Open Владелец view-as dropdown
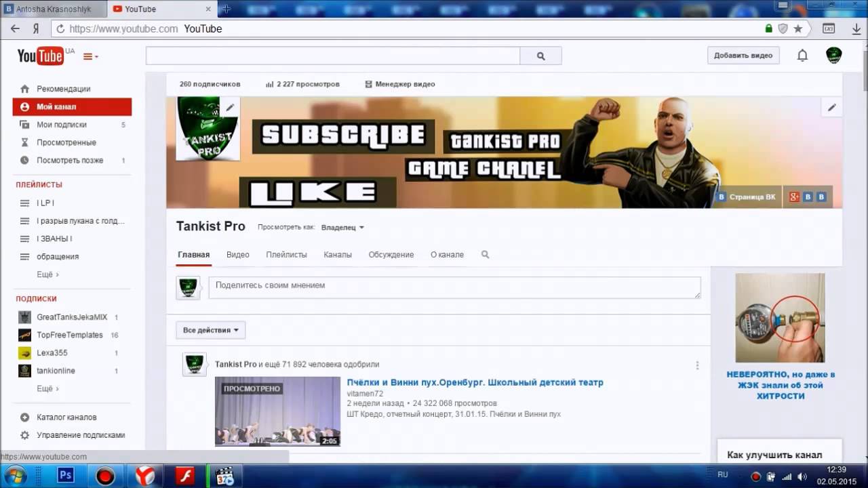The width and height of the screenshot is (868, 488). (x=342, y=228)
